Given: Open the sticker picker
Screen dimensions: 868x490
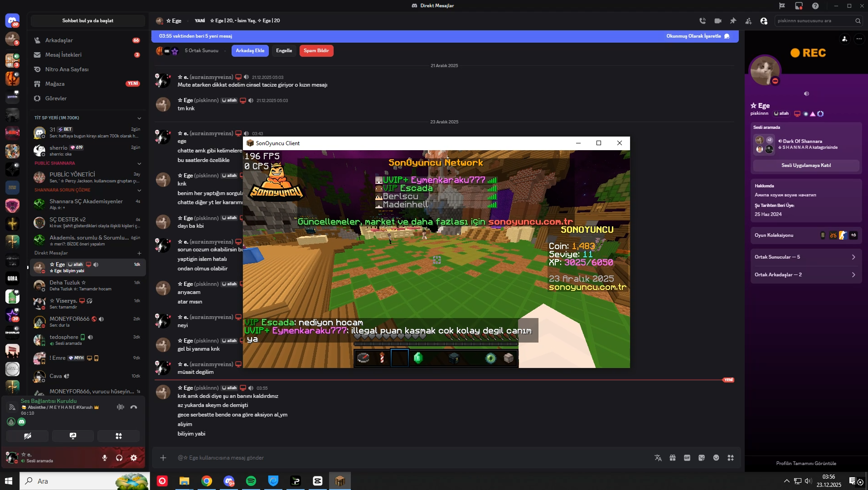Looking at the screenshot, I should (x=702, y=458).
